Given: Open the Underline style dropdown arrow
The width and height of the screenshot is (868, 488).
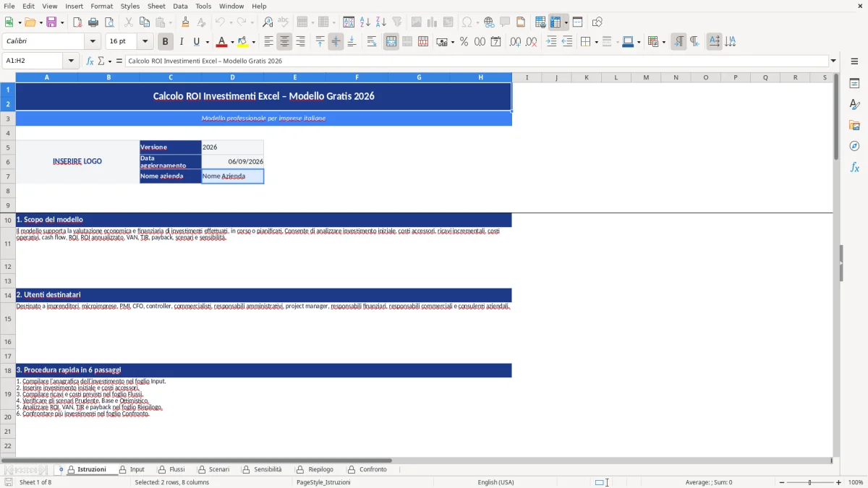Looking at the screenshot, I should (207, 42).
